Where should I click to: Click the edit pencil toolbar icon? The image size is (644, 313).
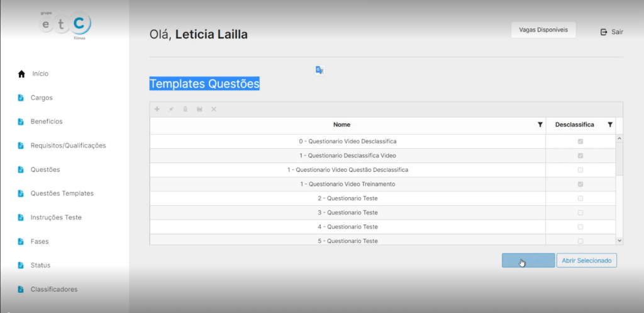171,110
